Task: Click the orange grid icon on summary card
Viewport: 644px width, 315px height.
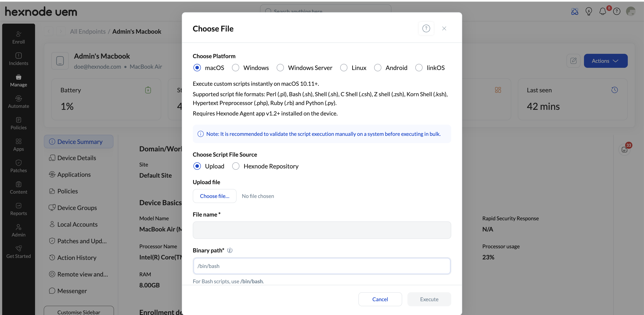Action: point(498,90)
